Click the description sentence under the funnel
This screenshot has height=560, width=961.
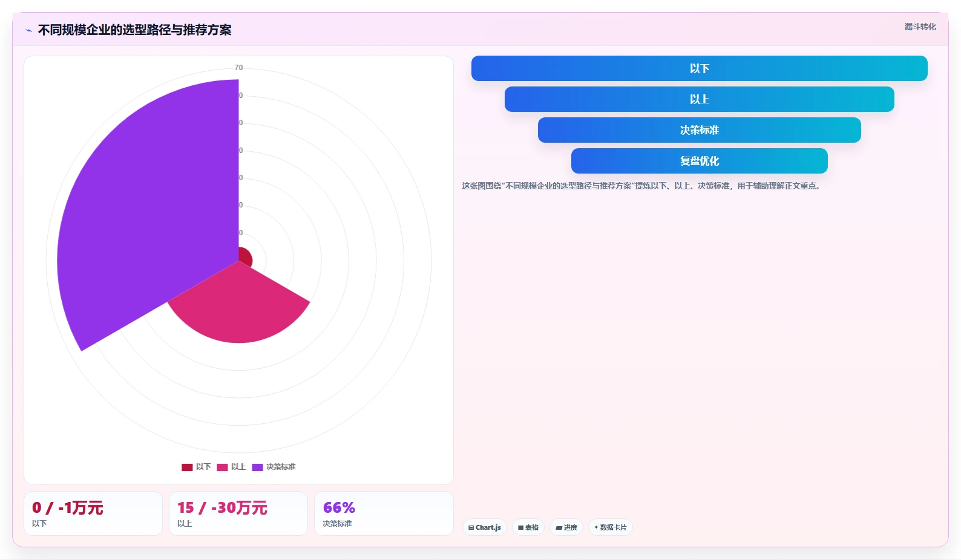tap(641, 186)
